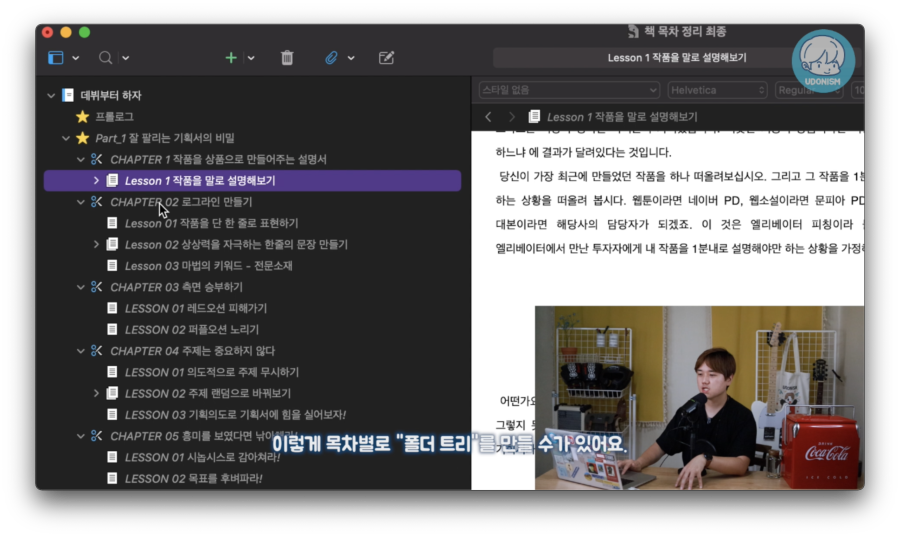Collapse CHAPTER 04 주제는 중요하지 않다 chevron
This screenshot has height=537, width=900.
[x=81, y=351]
